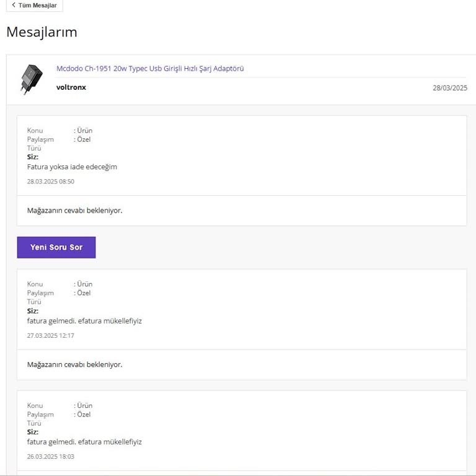This screenshot has height=476, width=476.
Task: Select the message "Fatura yoksa iade edeceğim"
Action: [x=72, y=167]
